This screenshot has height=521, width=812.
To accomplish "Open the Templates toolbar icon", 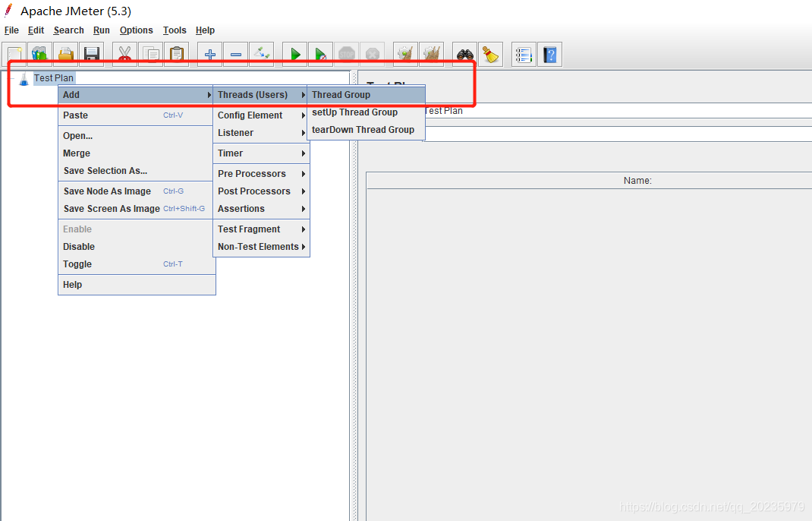I will [40, 54].
